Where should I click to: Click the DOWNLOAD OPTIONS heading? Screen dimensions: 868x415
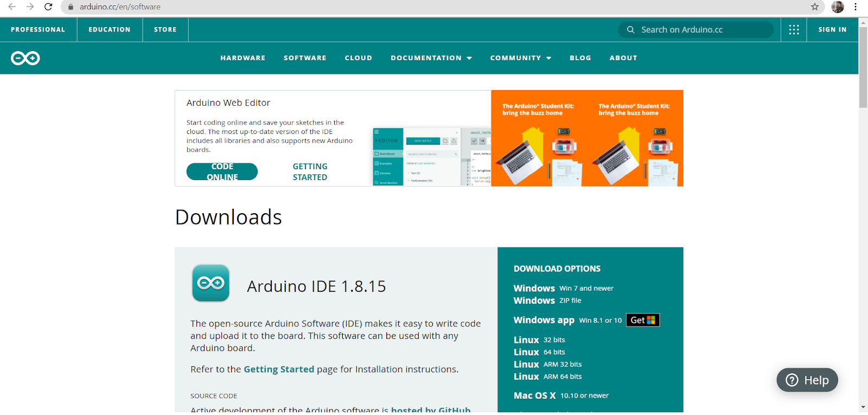point(557,269)
